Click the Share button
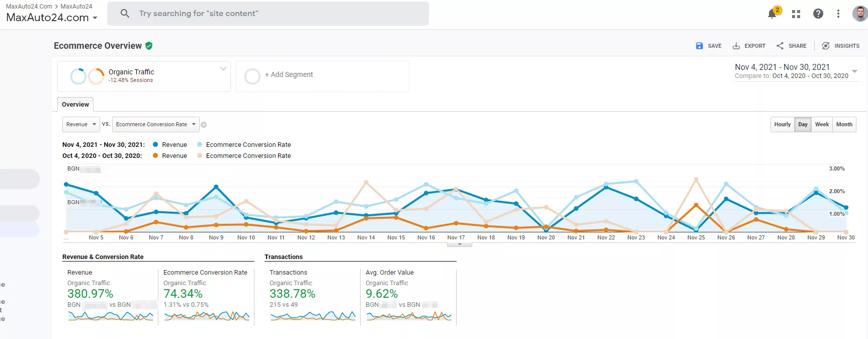The width and height of the screenshot is (868, 339). point(792,46)
